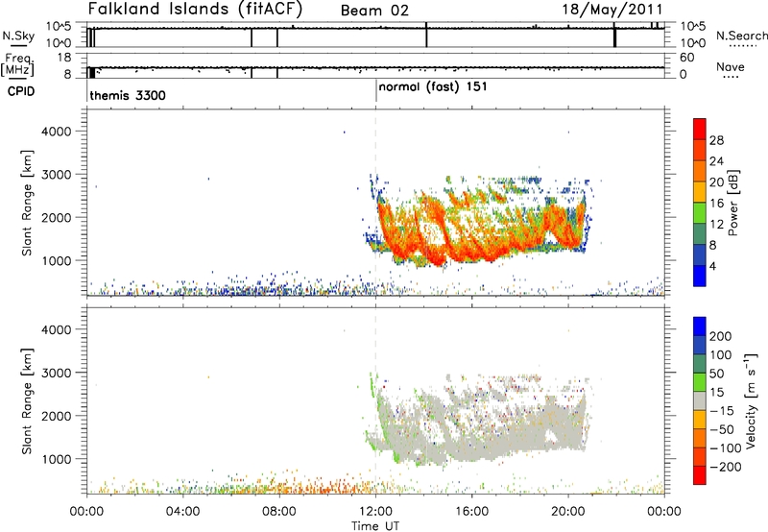This screenshot has height=532, width=768.
Task: Click the "16" label on power colorbar
Action: (716, 203)
